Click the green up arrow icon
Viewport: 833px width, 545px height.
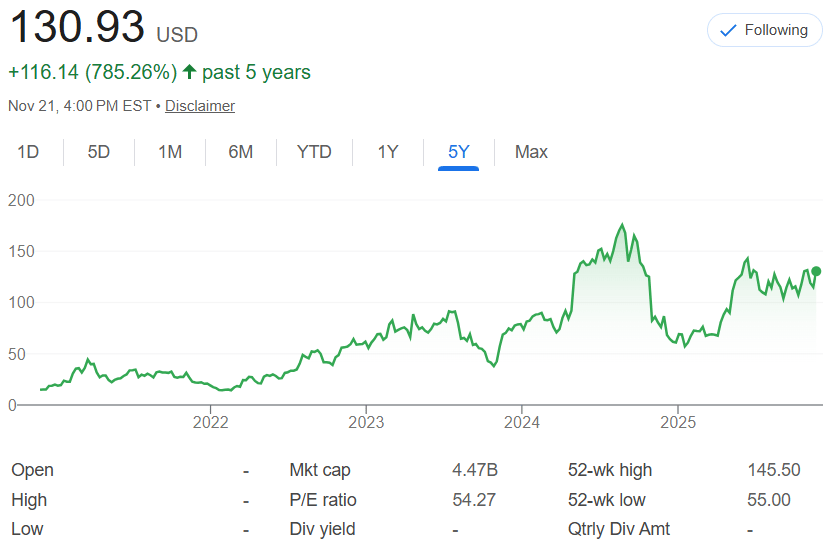(189, 72)
